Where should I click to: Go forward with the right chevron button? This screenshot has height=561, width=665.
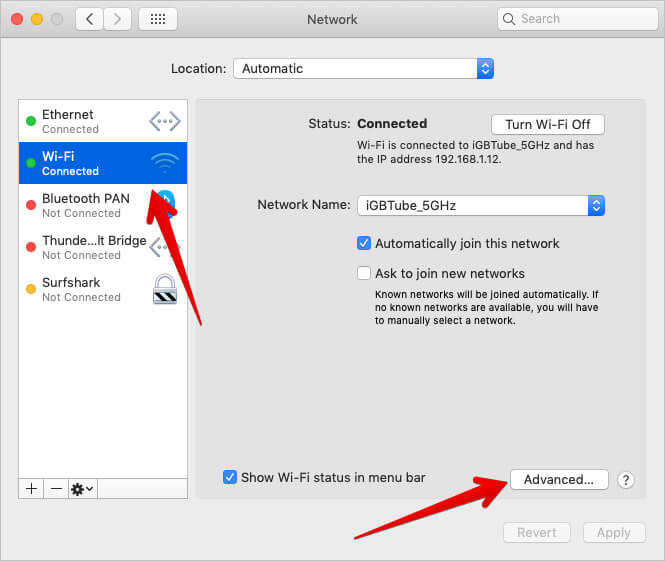click(x=117, y=19)
